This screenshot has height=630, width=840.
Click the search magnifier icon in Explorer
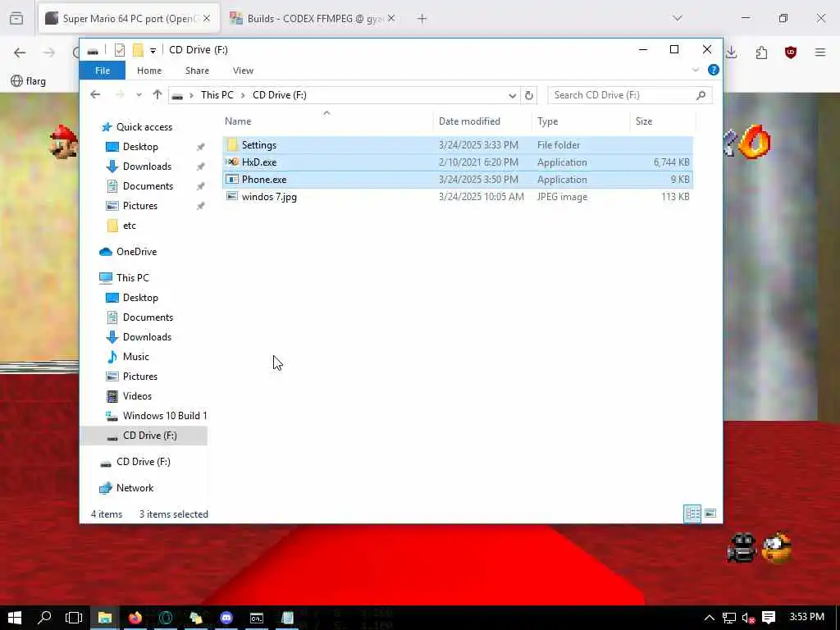click(701, 95)
